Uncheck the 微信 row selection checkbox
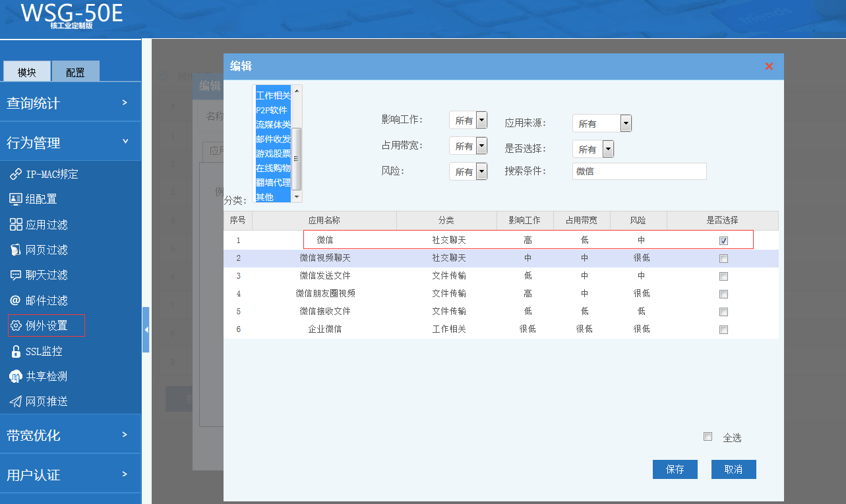846x504 pixels. pos(723,240)
